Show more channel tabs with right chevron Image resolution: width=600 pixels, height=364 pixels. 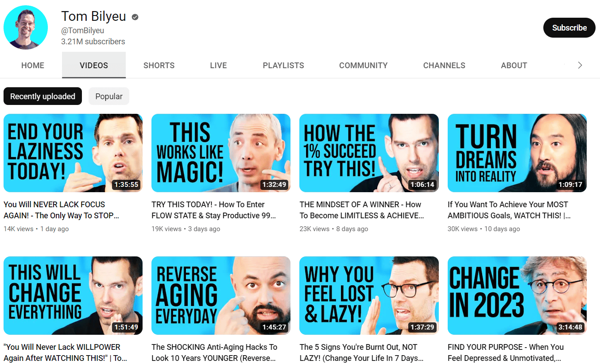coord(580,66)
